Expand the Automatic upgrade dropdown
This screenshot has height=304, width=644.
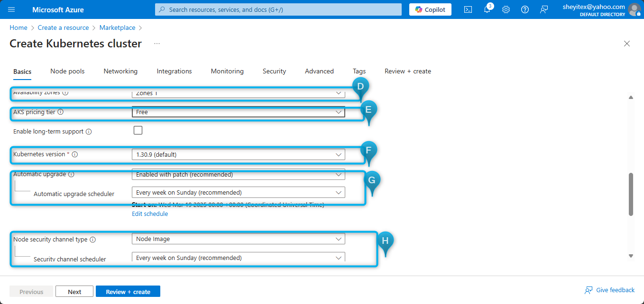click(x=238, y=174)
